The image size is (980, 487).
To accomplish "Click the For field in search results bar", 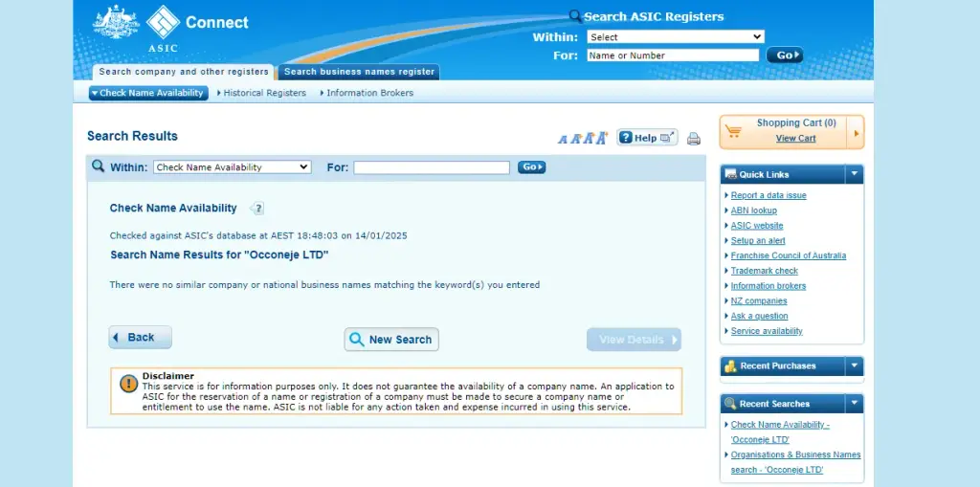I will 432,167.
